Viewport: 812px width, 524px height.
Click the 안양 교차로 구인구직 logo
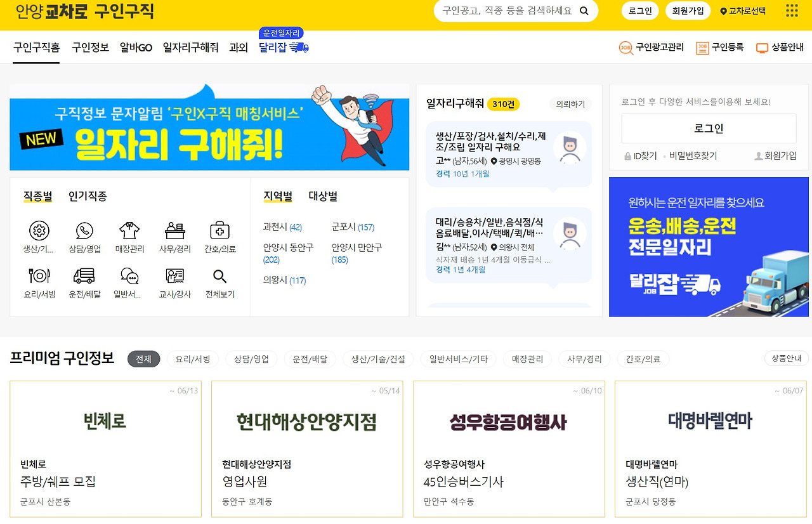pos(84,11)
